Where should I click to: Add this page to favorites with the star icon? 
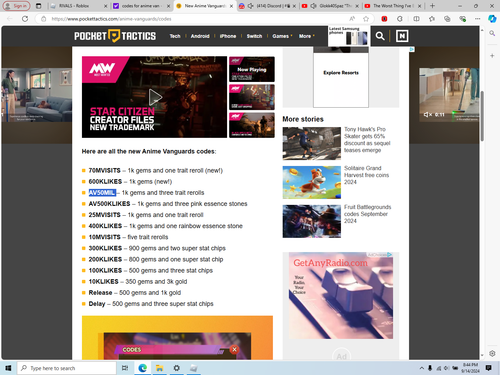(x=366, y=19)
